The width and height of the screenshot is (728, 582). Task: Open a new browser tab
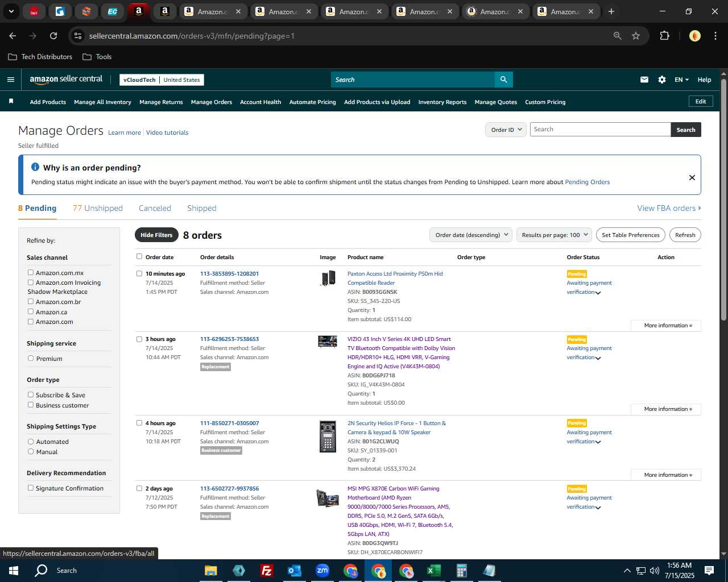tap(611, 11)
